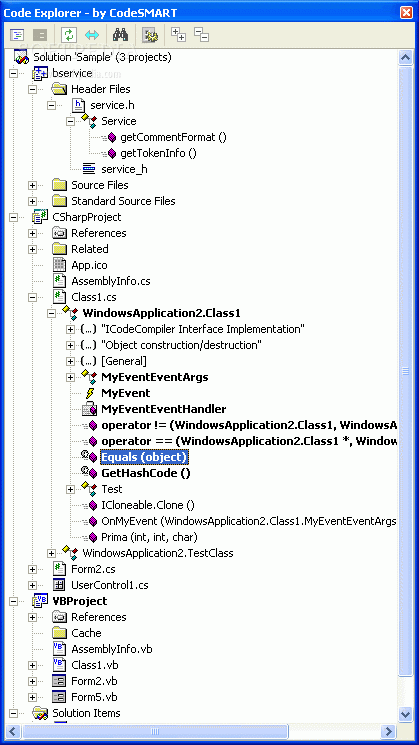This screenshot has height=745, width=419.
Task: Close the Code Explorer window
Action: coord(406,12)
